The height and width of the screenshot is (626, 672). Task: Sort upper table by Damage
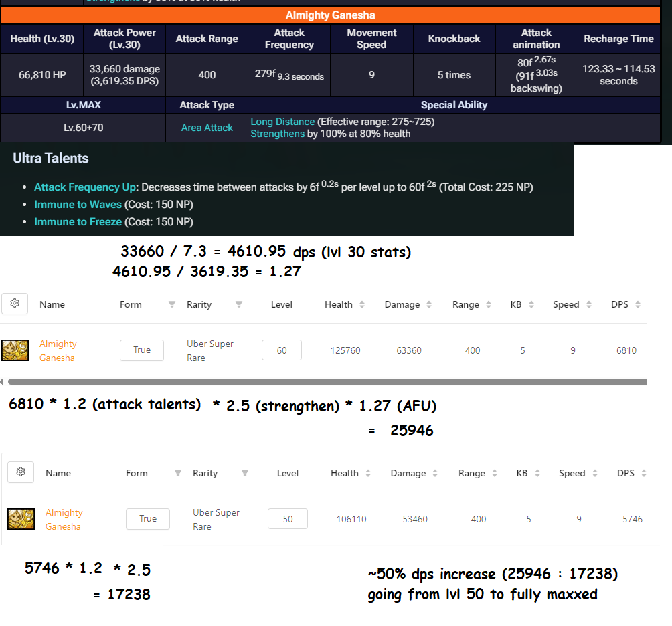(429, 304)
